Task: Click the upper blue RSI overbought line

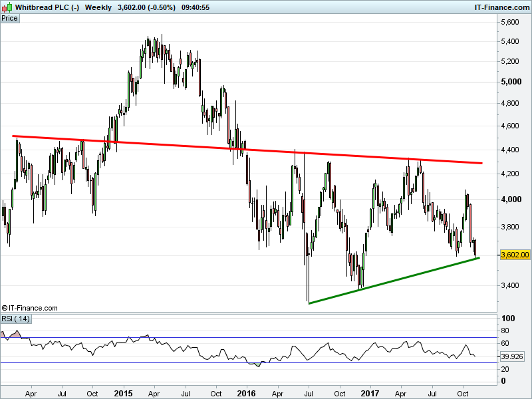Action: 249,338
